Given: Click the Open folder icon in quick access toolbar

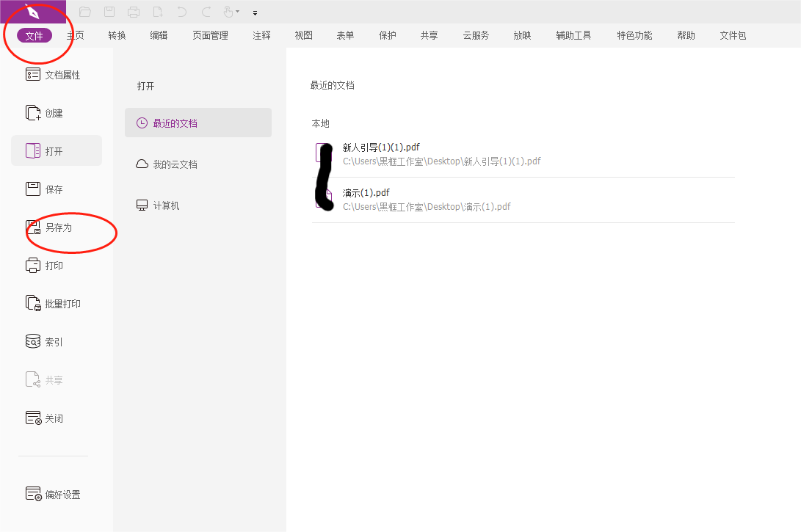Looking at the screenshot, I should click(x=85, y=12).
